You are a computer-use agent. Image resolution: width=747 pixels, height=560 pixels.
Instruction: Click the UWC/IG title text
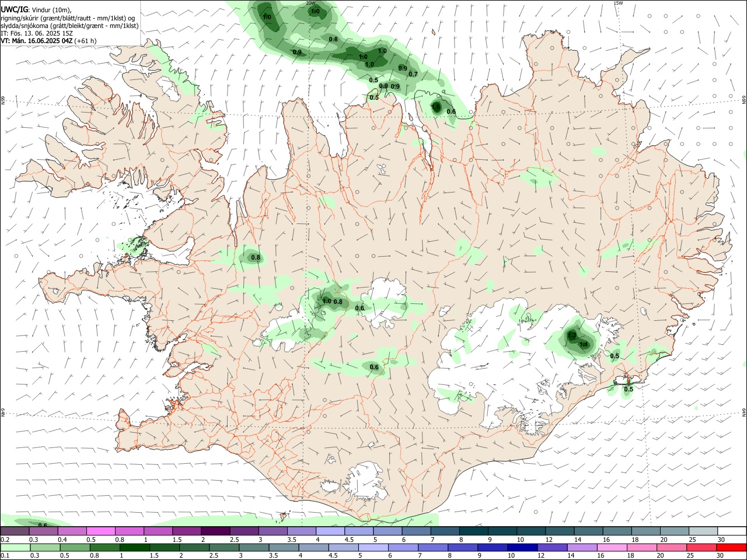click(x=14, y=9)
